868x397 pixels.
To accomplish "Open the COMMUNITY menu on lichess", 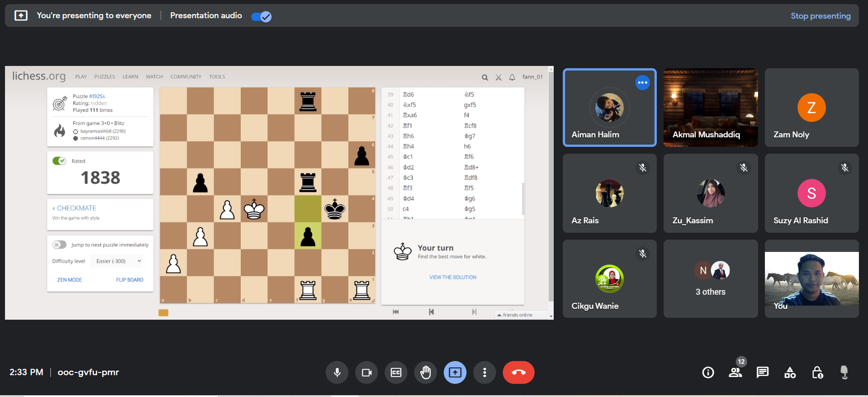I will [186, 77].
